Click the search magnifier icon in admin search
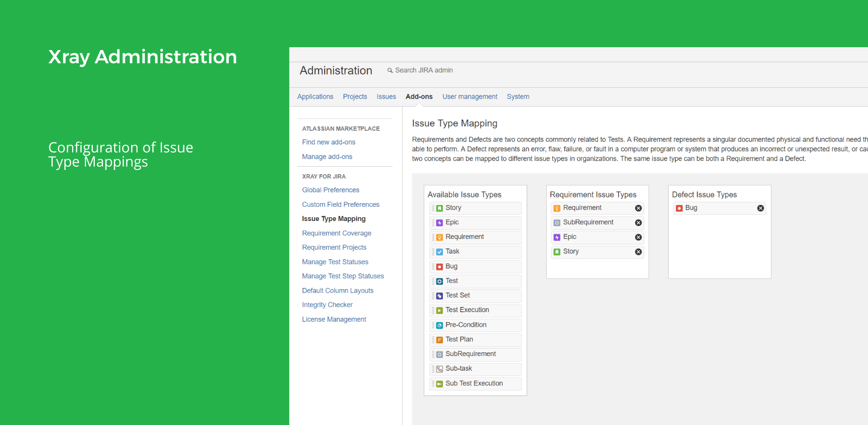Viewport: 868px width, 425px height. coord(389,70)
